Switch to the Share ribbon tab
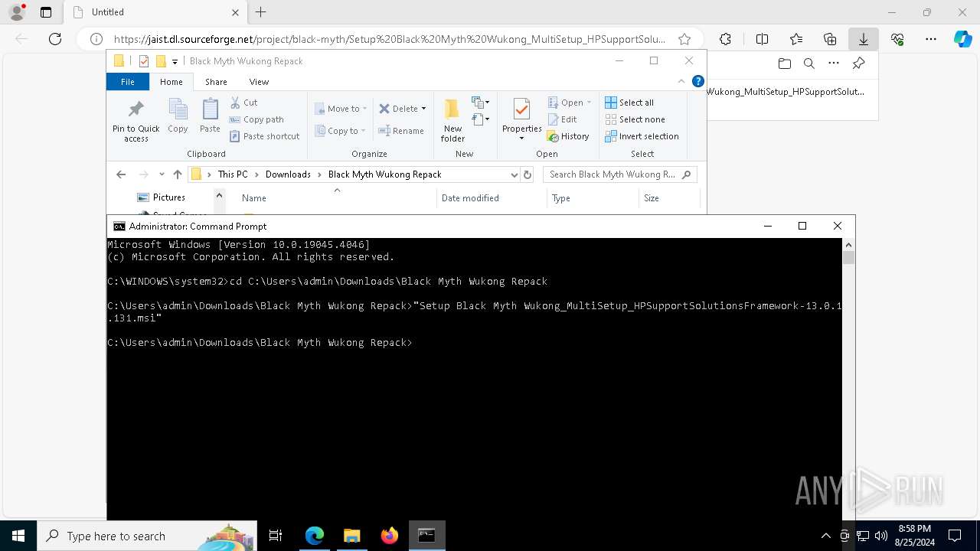 (216, 82)
